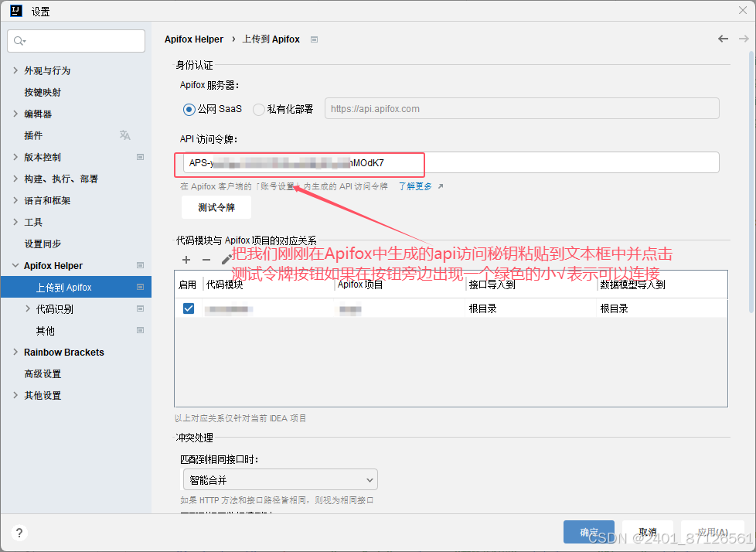Collapse the Apifox Helper section

point(15,265)
